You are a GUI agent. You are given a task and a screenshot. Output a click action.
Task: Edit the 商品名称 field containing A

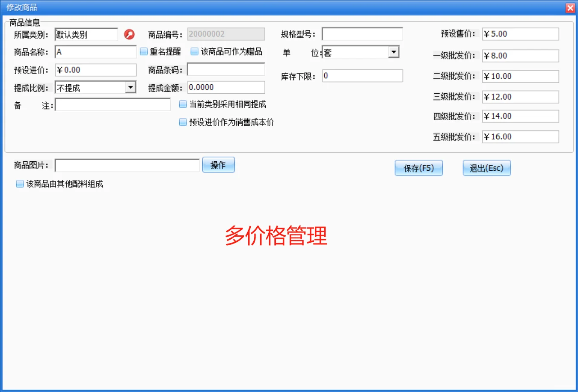95,51
